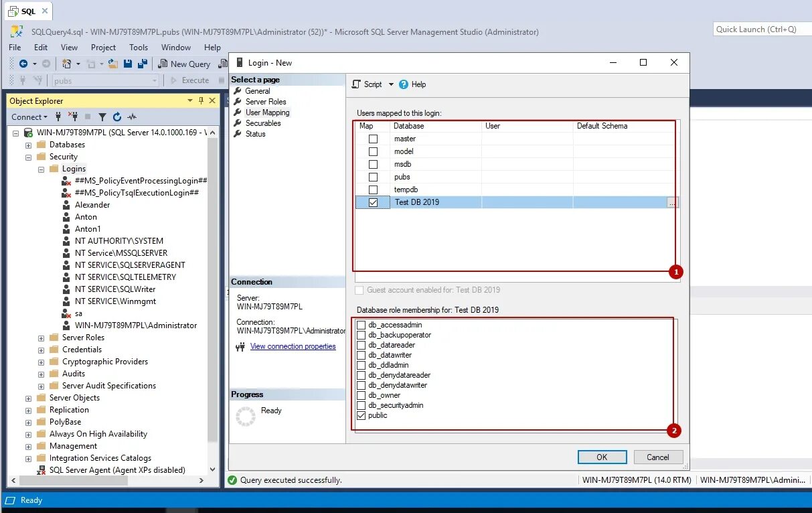Viewport: 812px width, 513px height.
Task: Toggle the public role checkbox
Action: tap(361, 416)
